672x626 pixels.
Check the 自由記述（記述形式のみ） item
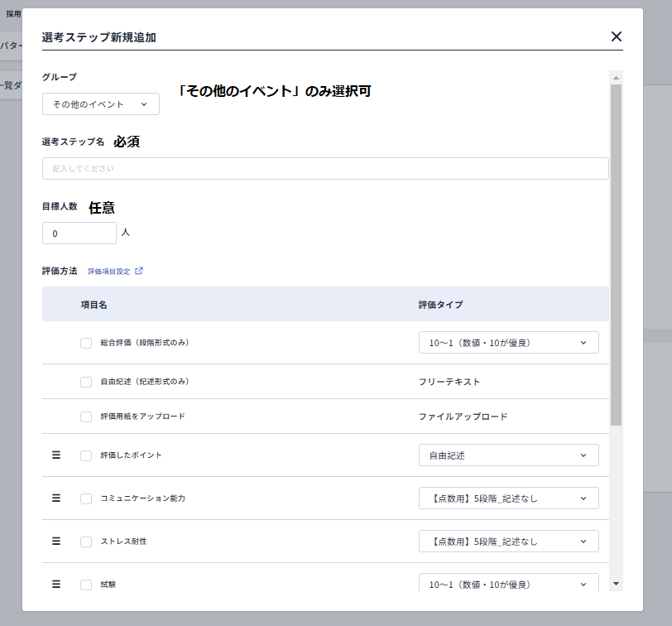pos(86,382)
